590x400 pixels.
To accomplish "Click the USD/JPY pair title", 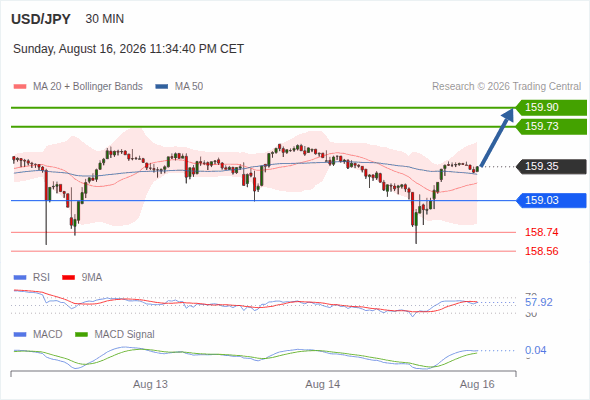I will point(41,19).
